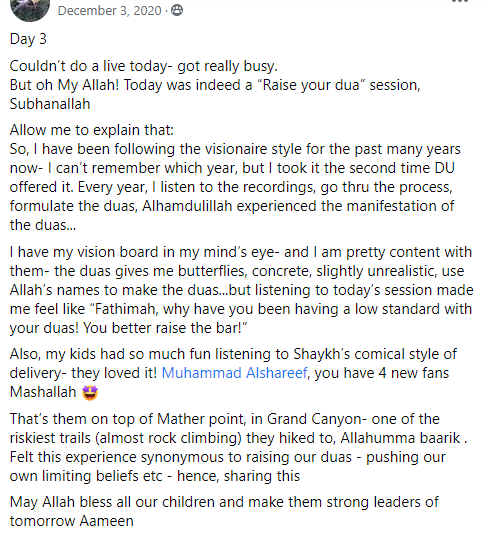This screenshot has width=491, height=535.
Task: Click the line about Shaykh's comical style
Action: 233,354
